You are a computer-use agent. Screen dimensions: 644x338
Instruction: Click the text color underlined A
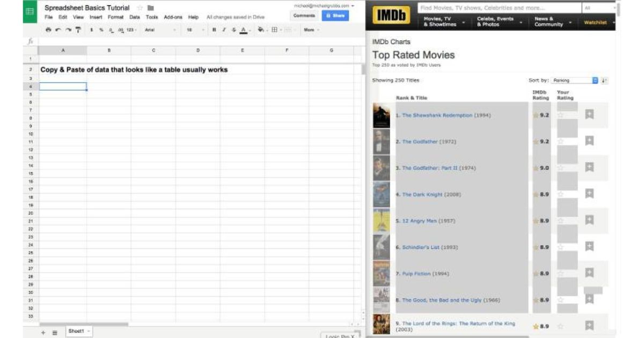[x=243, y=30]
